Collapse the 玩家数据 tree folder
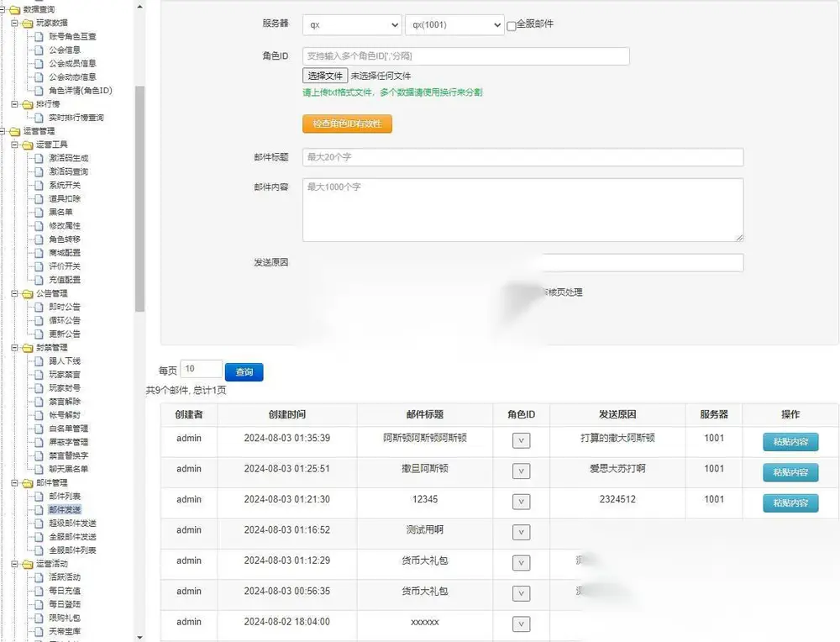The image size is (840, 642). [15, 23]
